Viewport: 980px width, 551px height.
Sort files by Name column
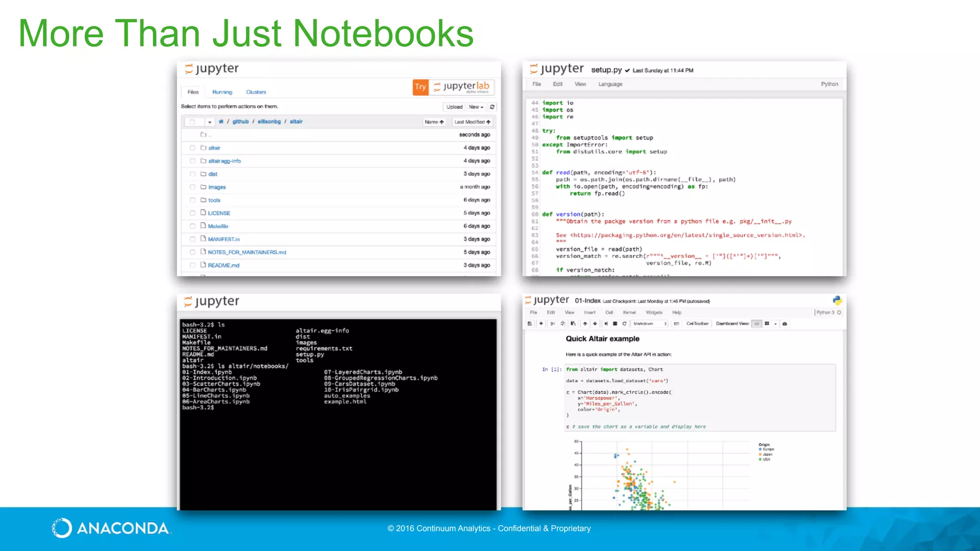point(434,122)
